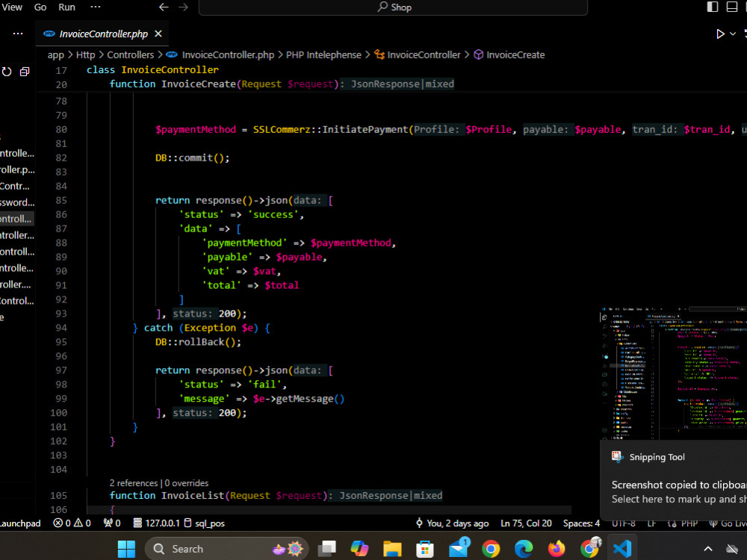Run the PHP file with play icon
The width and height of the screenshot is (747, 560).
pos(720,34)
